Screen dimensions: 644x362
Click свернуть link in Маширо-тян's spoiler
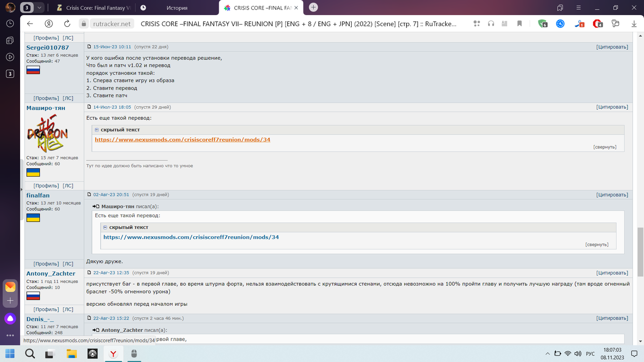tap(604, 147)
